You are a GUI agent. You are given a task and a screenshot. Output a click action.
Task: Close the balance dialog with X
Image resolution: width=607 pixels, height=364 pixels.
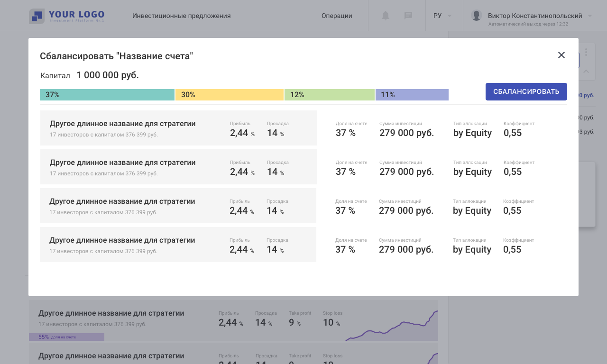click(561, 55)
